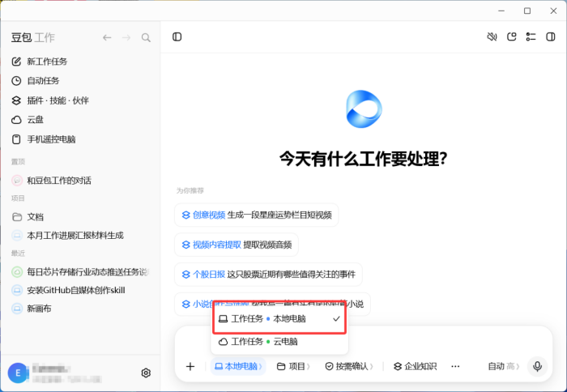Expand the 按需确认 dropdown
The width and height of the screenshot is (567, 392).
click(349, 366)
